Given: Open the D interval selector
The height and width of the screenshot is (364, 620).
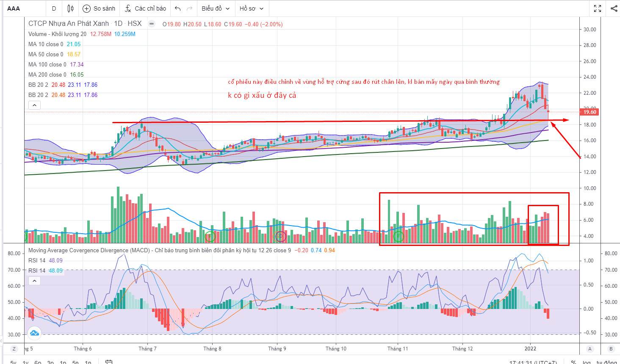Looking at the screenshot, I should pyautogui.click(x=54, y=8).
